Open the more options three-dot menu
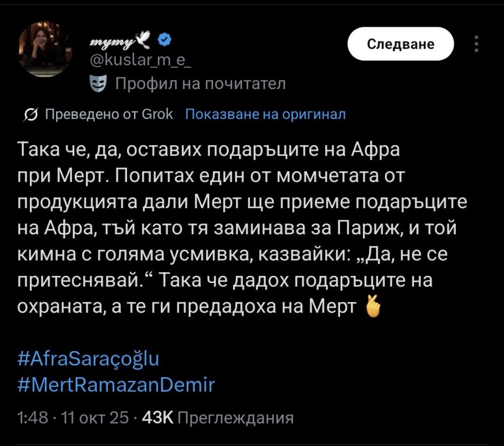Image resolution: width=504 pixels, height=446 pixels. [476, 44]
